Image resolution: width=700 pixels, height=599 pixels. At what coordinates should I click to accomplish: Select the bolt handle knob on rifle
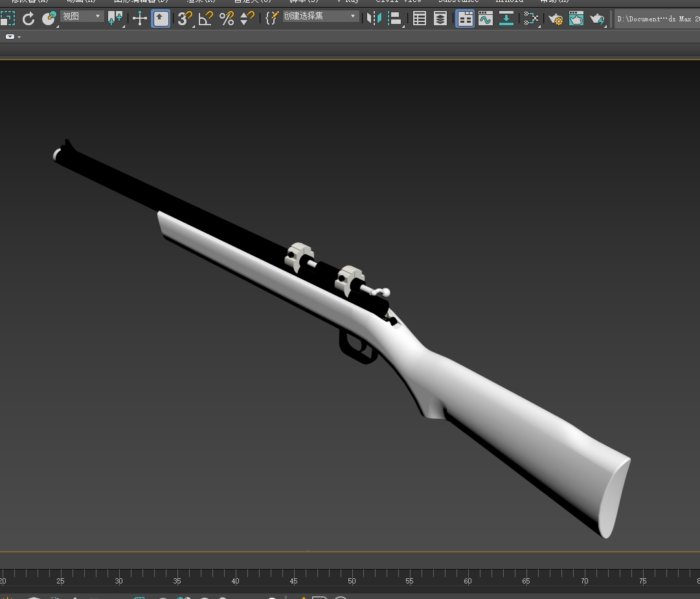click(385, 292)
